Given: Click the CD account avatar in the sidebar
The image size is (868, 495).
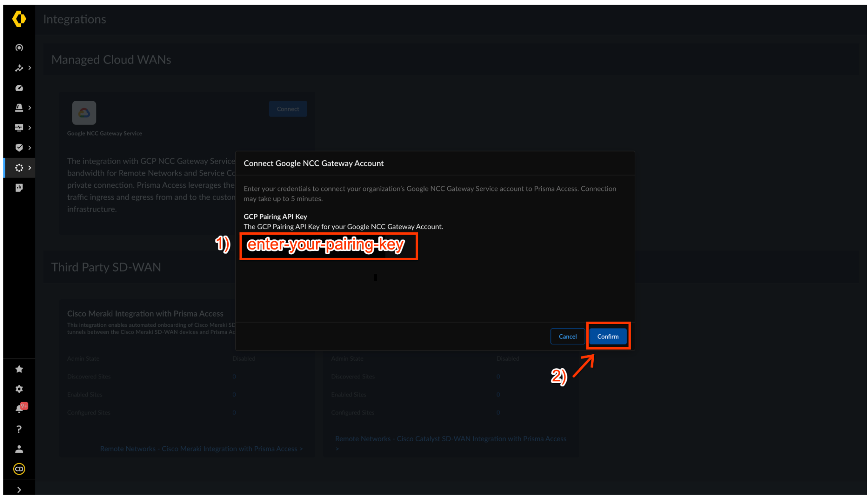Looking at the screenshot, I should point(19,469).
